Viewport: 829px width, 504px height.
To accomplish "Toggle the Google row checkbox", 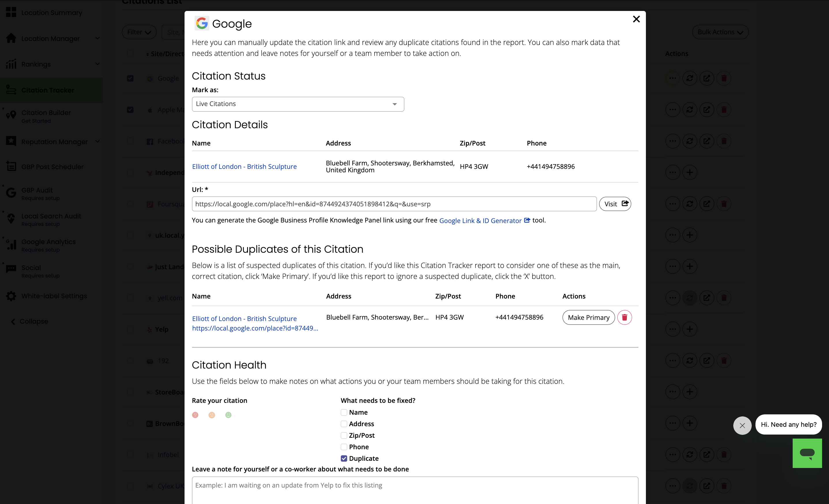I will pyautogui.click(x=130, y=78).
